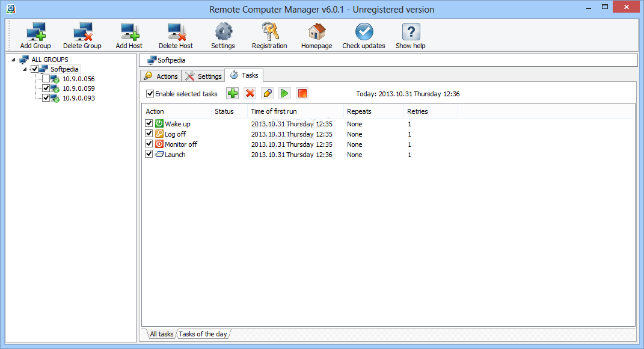644x349 pixels.
Task: Click the Softpedia header field
Action: 388,60
